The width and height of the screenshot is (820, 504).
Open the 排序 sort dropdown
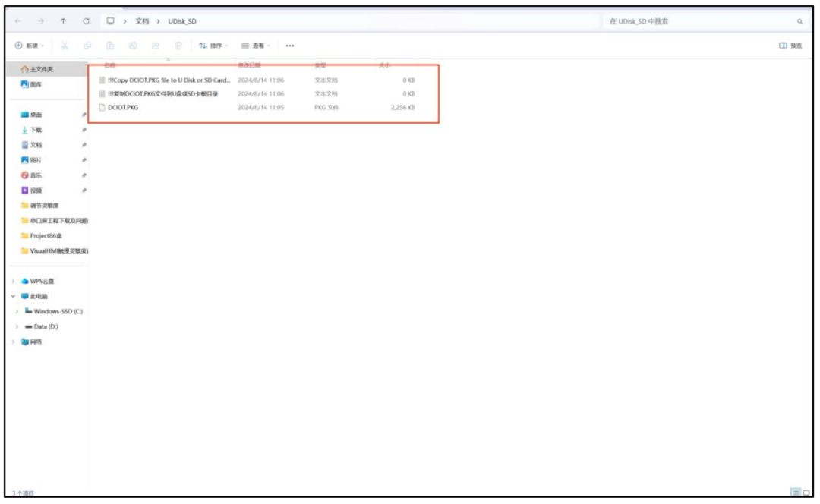tap(213, 46)
